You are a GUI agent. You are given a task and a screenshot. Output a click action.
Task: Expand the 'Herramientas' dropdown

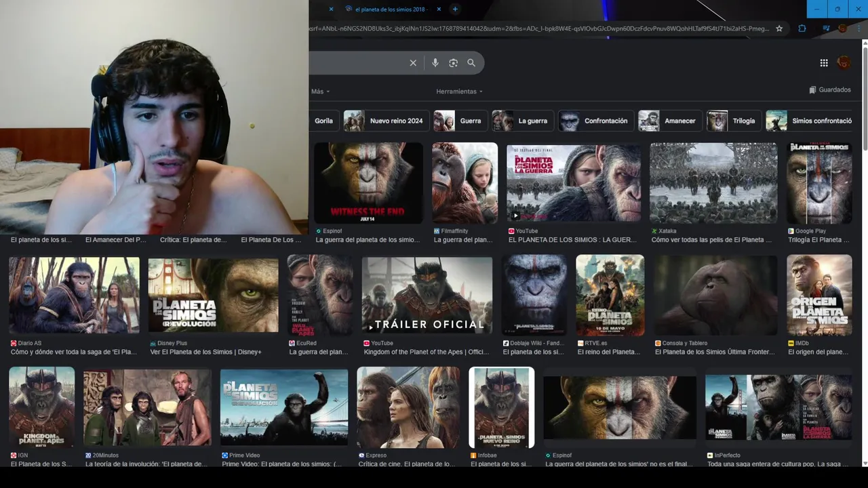point(460,91)
